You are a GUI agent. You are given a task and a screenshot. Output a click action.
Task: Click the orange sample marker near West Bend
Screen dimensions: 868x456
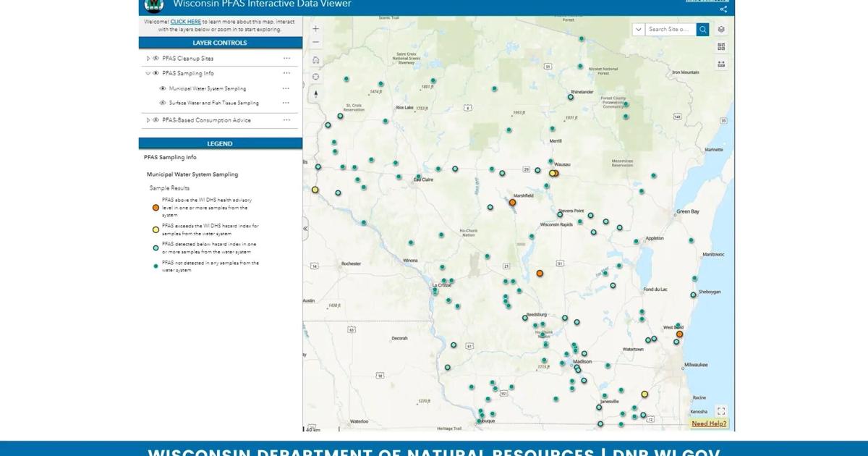pyautogui.click(x=679, y=334)
